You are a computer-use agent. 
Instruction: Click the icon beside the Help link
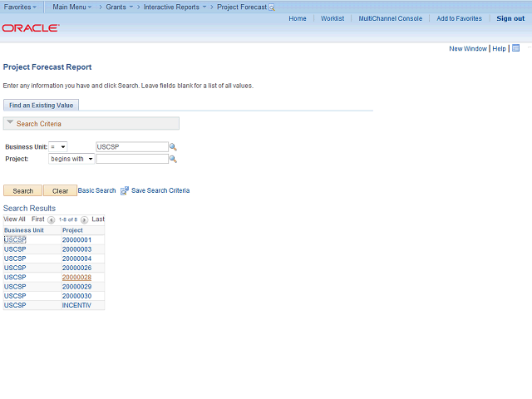point(515,48)
